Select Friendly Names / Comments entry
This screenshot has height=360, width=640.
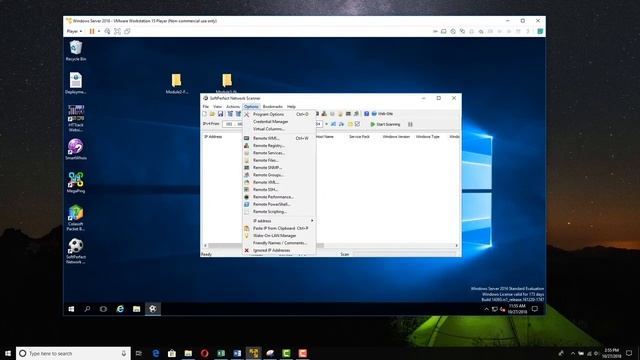pyautogui.click(x=279, y=243)
